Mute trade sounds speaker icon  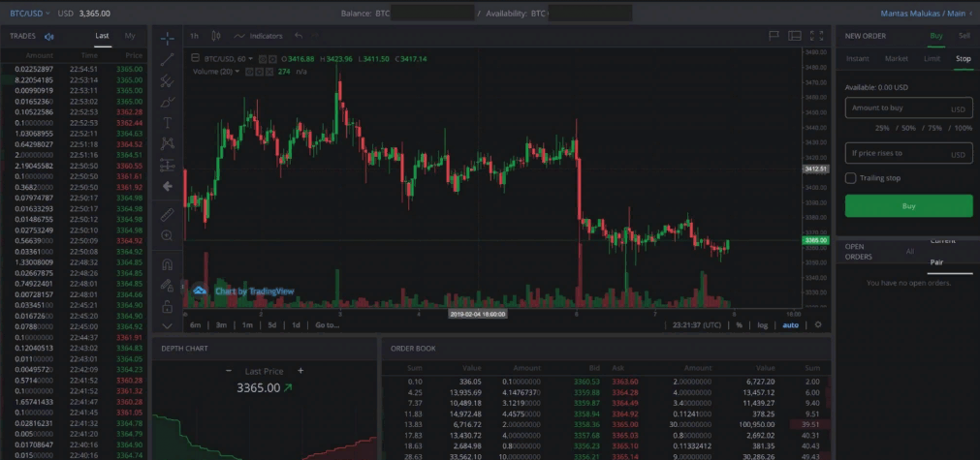[x=49, y=36]
